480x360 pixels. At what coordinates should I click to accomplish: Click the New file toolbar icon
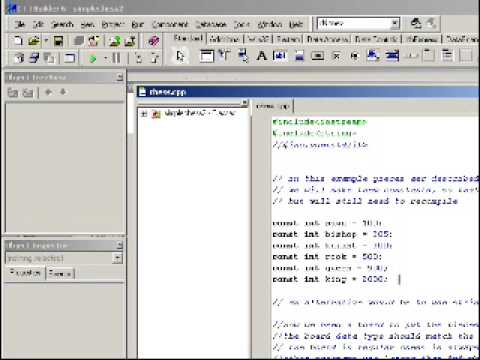(18, 41)
